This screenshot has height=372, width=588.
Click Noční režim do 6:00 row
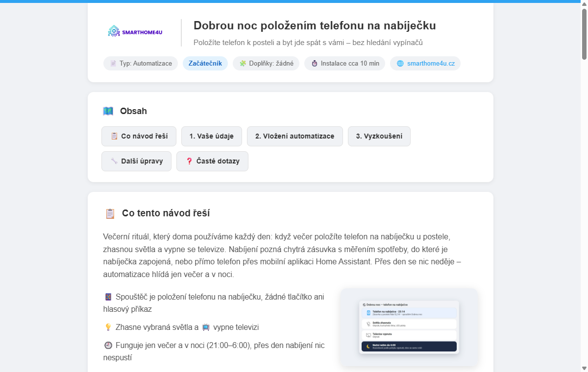pos(409,346)
